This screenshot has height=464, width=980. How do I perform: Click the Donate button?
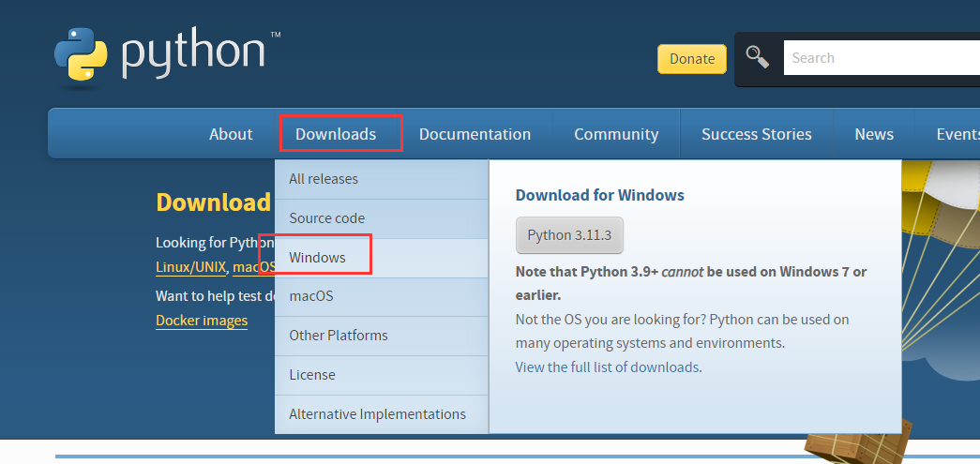click(692, 59)
